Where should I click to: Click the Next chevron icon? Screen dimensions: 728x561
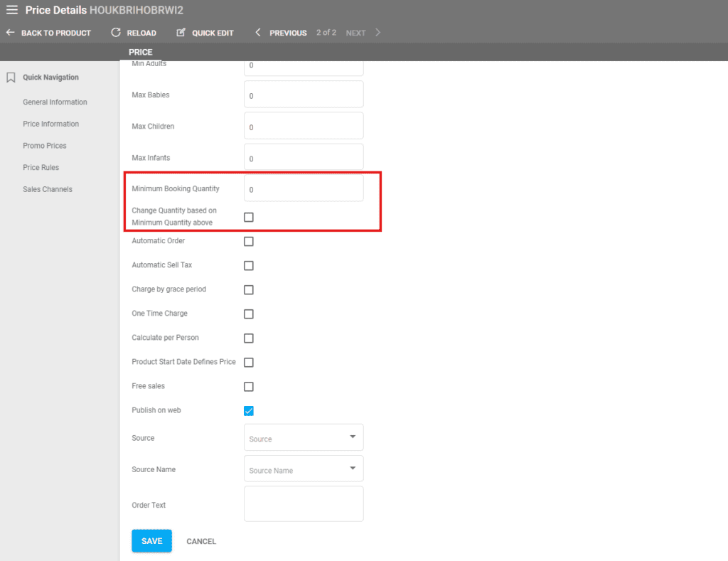(x=378, y=33)
